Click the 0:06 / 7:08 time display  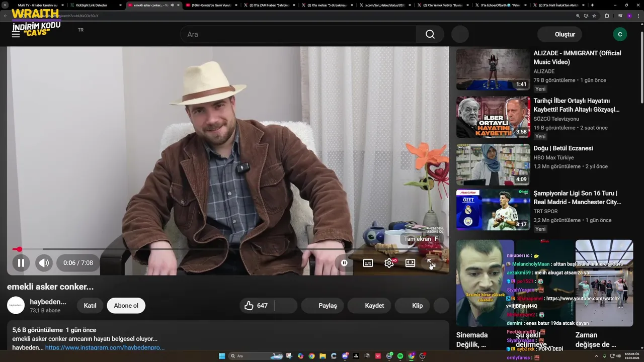[x=78, y=263]
